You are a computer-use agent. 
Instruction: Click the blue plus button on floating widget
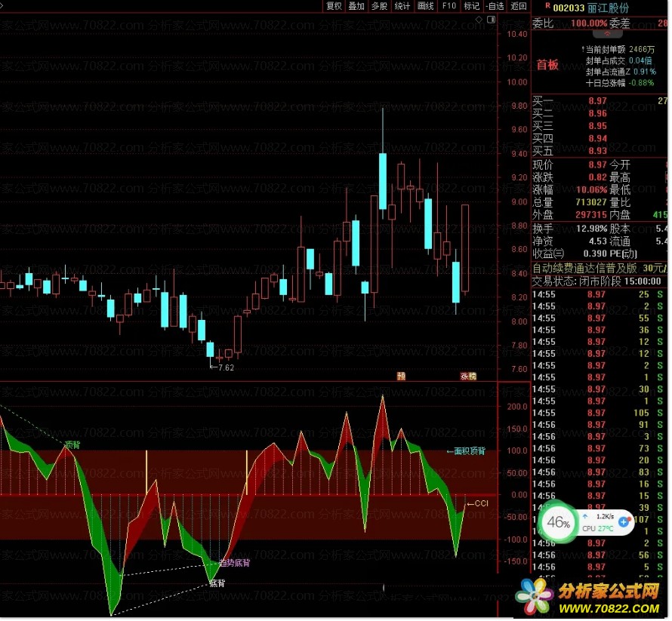click(x=624, y=521)
